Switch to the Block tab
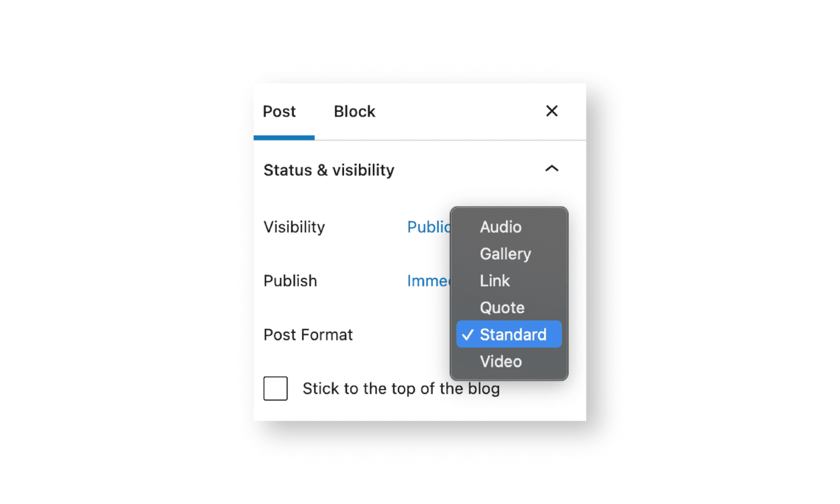This screenshot has width=840, height=504. [x=354, y=111]
